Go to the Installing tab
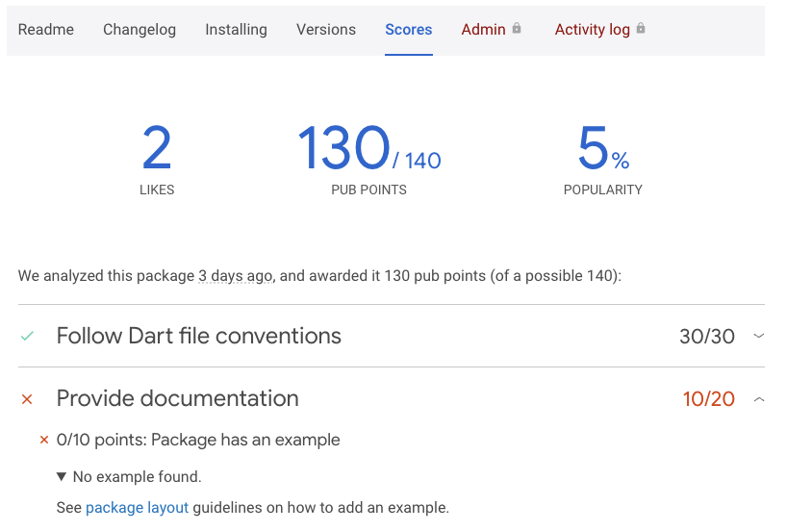Viewport: 812px width, 531px height. point(236,30)
